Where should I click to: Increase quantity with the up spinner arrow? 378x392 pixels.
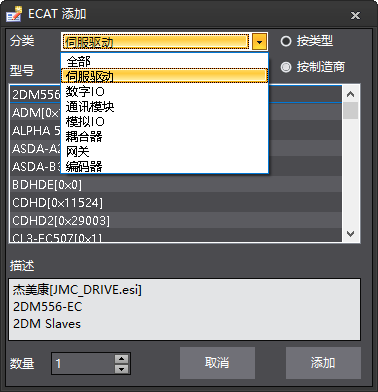point(121,358)
